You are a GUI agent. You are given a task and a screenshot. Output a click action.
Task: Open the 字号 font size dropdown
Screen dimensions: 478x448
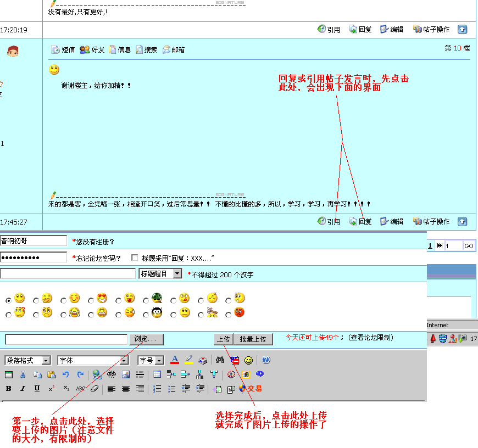pos(151,361)
